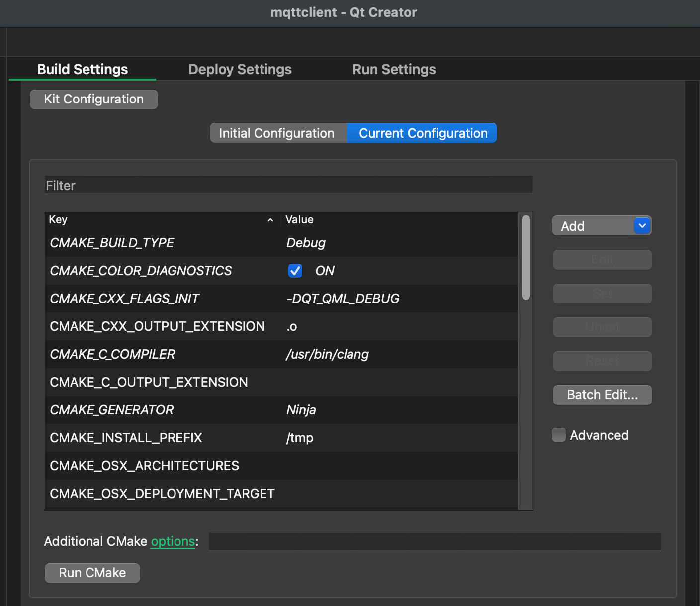This screenshot has height=606, width=700.
Task: Switch to the Deploy Settings tab
Action: coord(240,69)
